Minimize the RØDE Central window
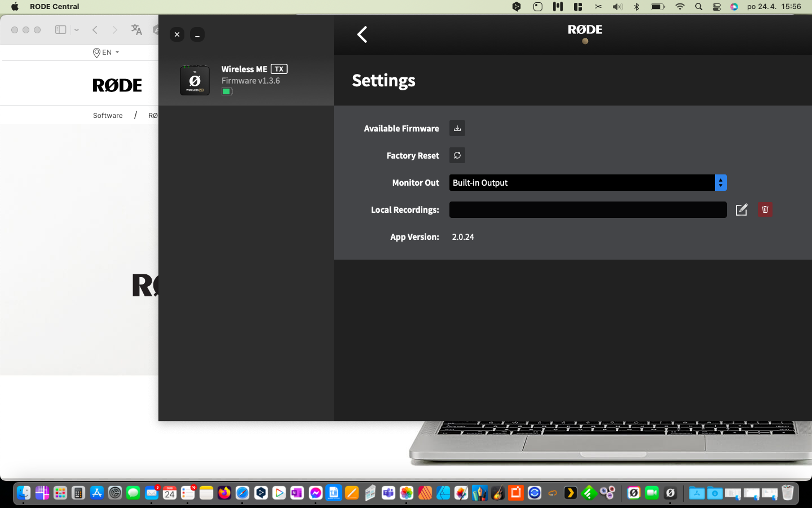The width and height of the screenshot is (812, 508). [197, 34]
